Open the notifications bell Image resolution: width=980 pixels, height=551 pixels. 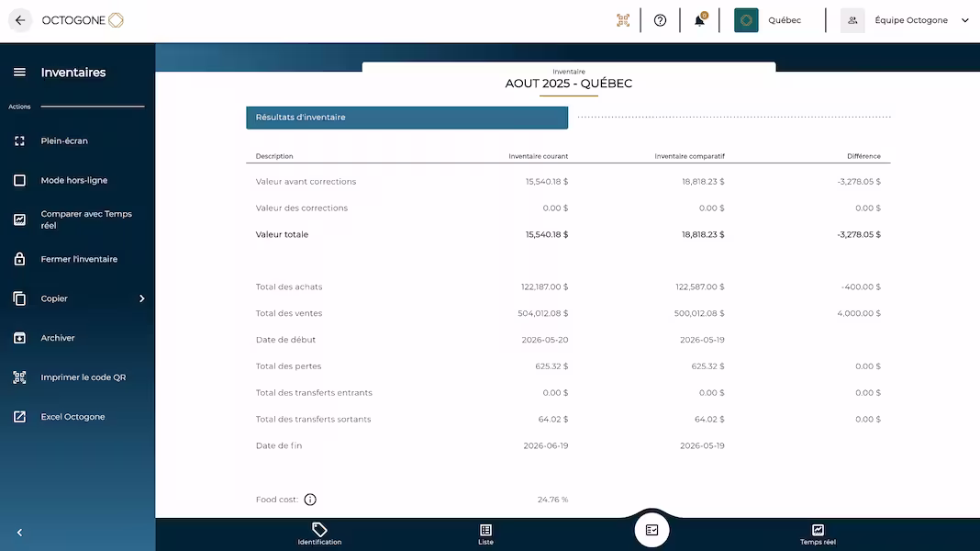(699, 20)
